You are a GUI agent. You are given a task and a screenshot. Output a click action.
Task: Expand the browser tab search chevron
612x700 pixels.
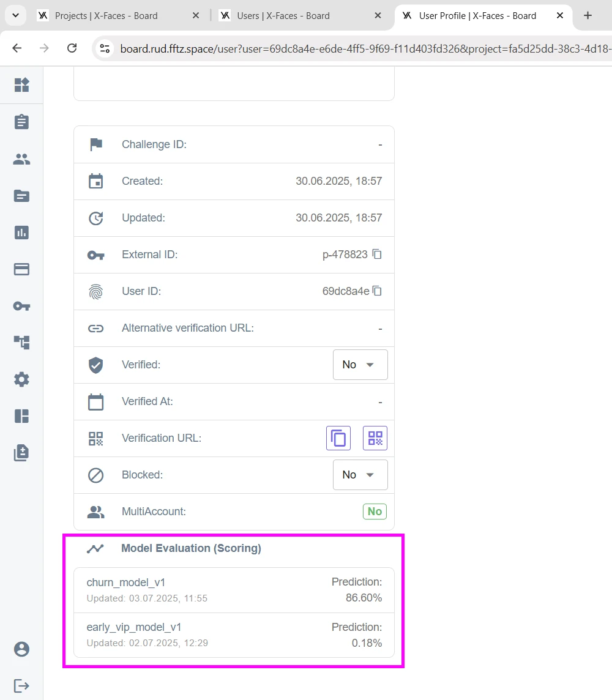pyautogui.click(x=15, y=15)
